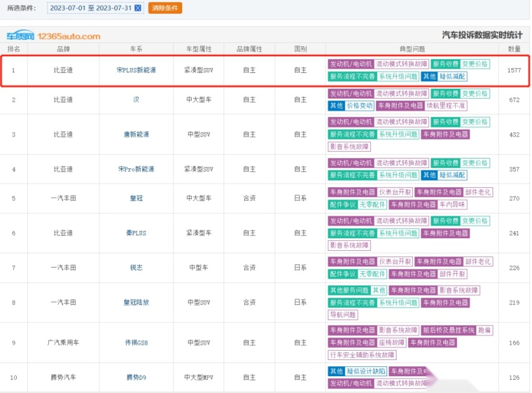Screen dimensions: 532x393
Task: Click 比亚迪 brand in 秦PLUS row
Action: pyautogui.click(x=63, y=233)
